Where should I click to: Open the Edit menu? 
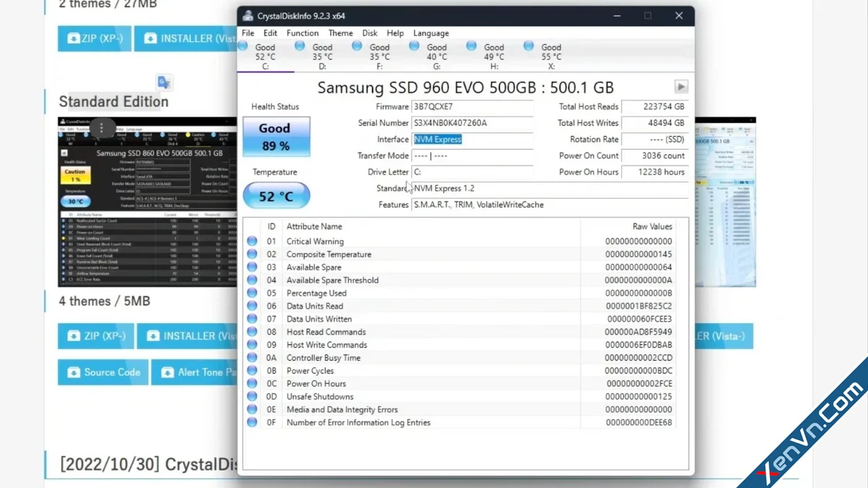[271, 33]
